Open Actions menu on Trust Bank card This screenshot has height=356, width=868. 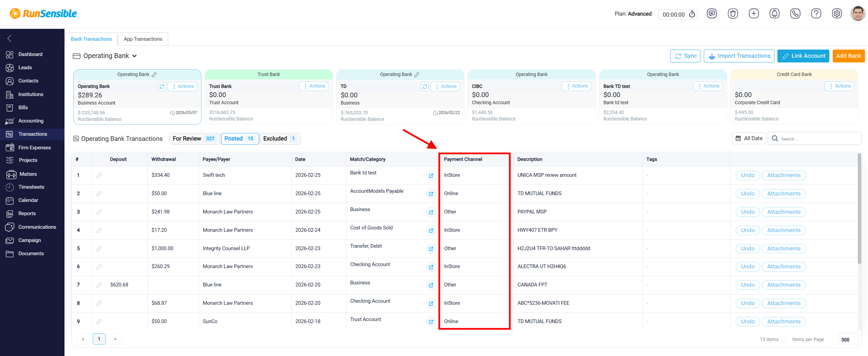click(314, 86)
